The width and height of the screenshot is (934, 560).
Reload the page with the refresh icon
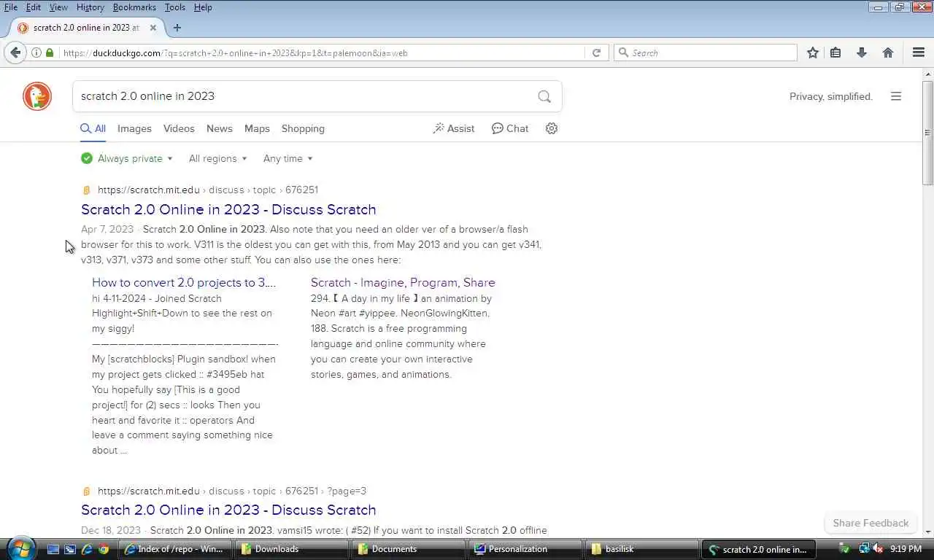click(x=596, y=52)
